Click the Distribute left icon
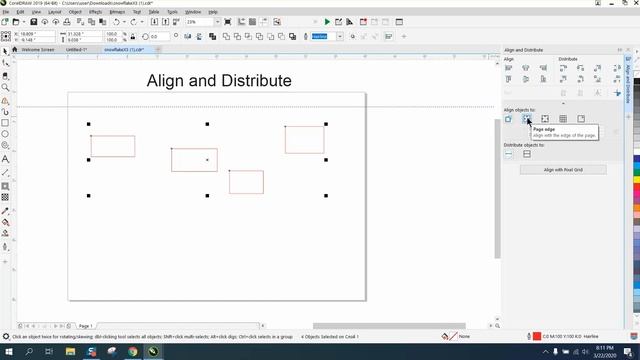Image resolution: width=640 pixels, height=360 pixels. tap(563, 68)
